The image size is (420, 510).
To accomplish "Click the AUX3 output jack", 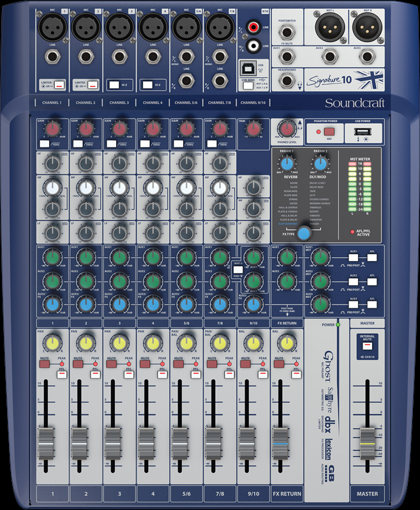I will [x=367, y=56].
